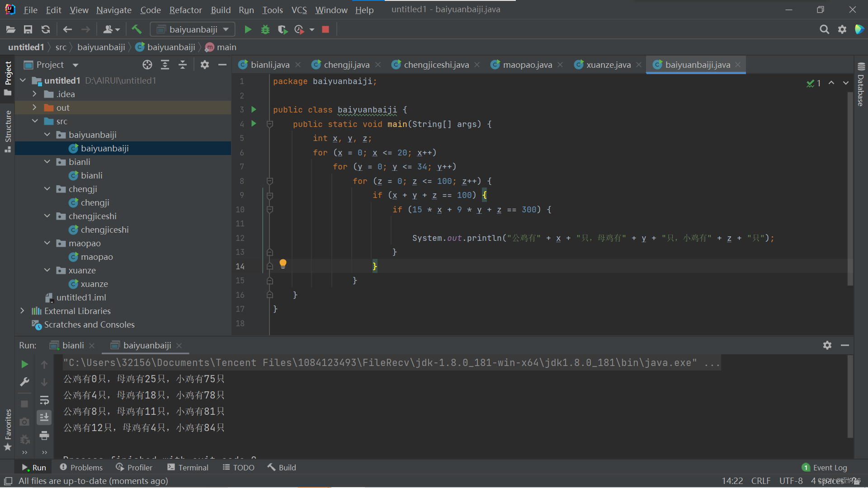
Task: Open the Terminal tool window button
Action: click(188, 468)
